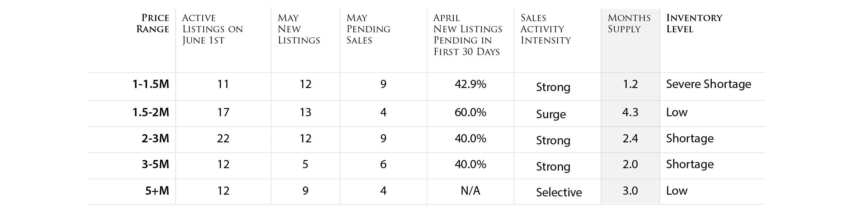868x212 pixels.
Task: Click the 42.9% value in first row
Action: click(x=470, y=84)
